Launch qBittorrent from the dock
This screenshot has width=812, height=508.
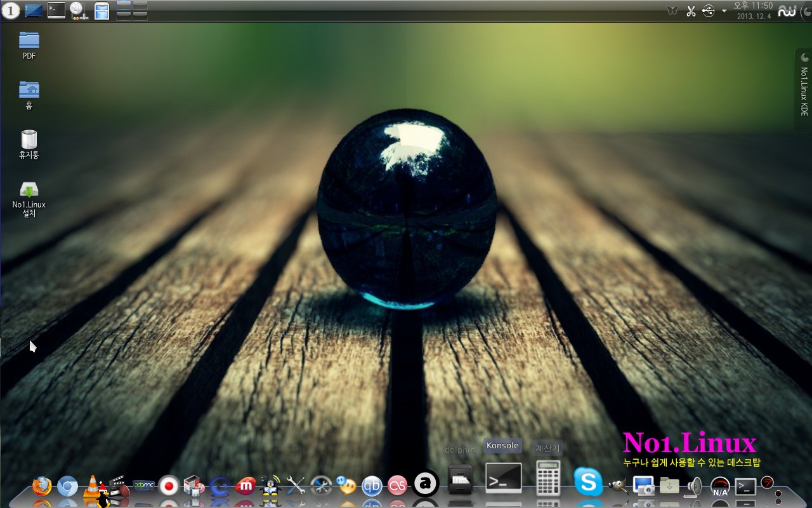pos(372,486)
